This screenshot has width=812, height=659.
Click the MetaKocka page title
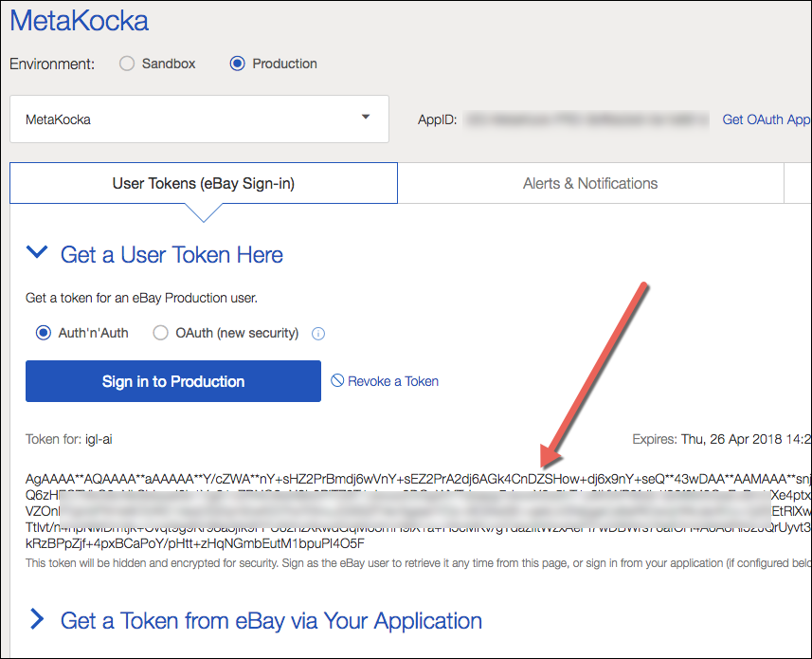tap(80, 21)
